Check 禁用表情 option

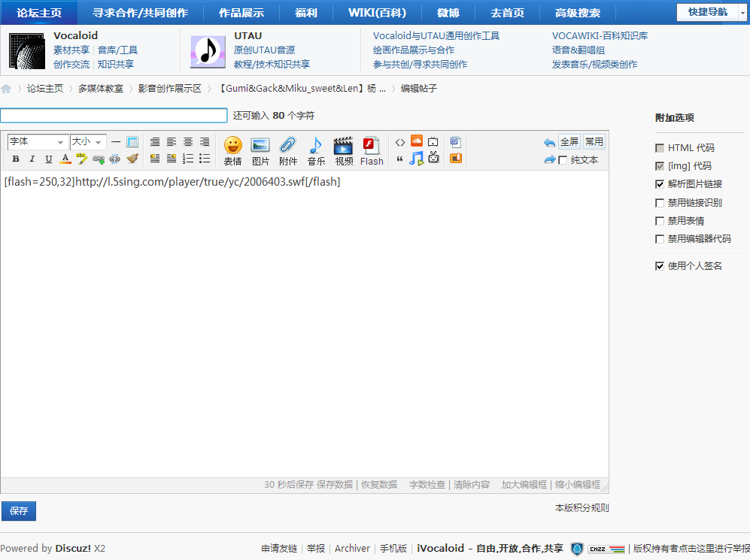(x=660, y=221)
